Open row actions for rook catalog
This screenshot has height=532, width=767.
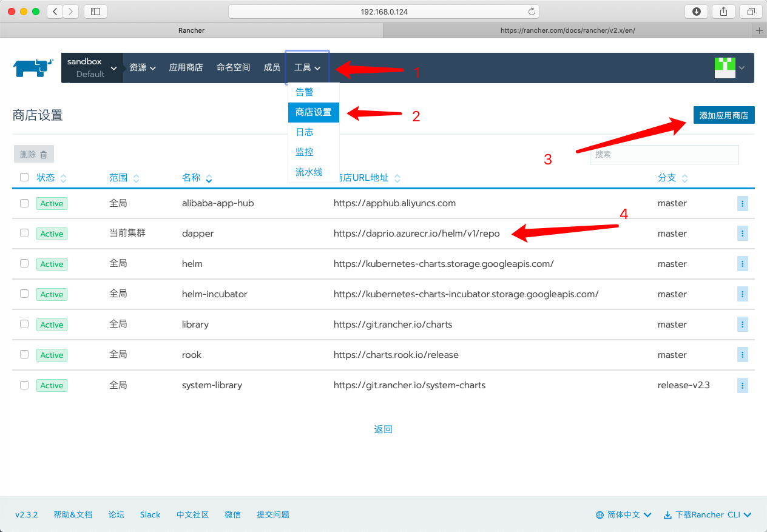coord(742,355)
